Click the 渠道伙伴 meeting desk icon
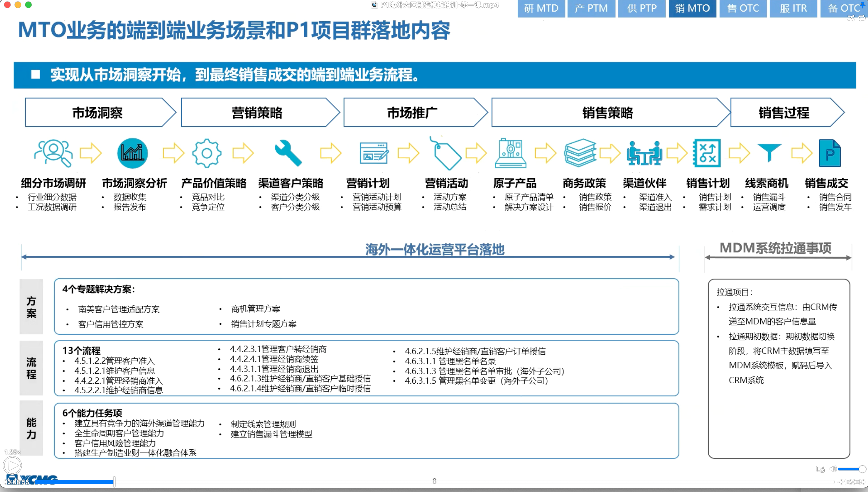The width and height of the screenshot is (868, 492). (x=644, y=153)
